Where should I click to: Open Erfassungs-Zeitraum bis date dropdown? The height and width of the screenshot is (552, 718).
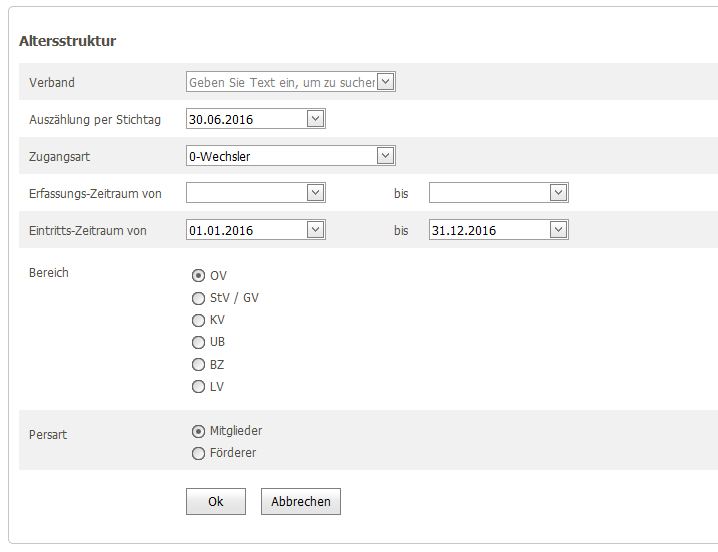tap(558, 193)
